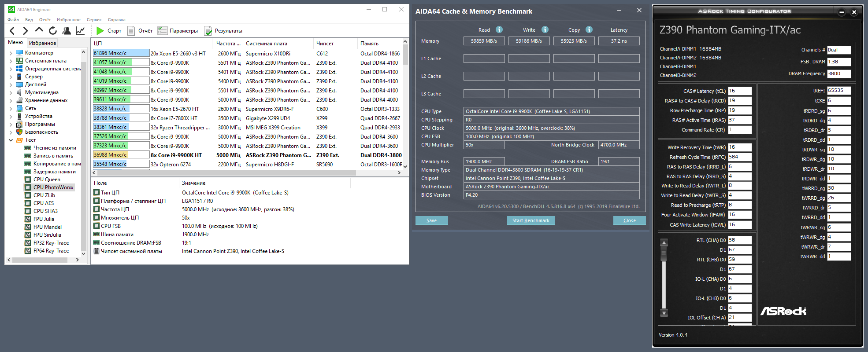
Task: Open the Справка menu
Action: click(117, 20)
